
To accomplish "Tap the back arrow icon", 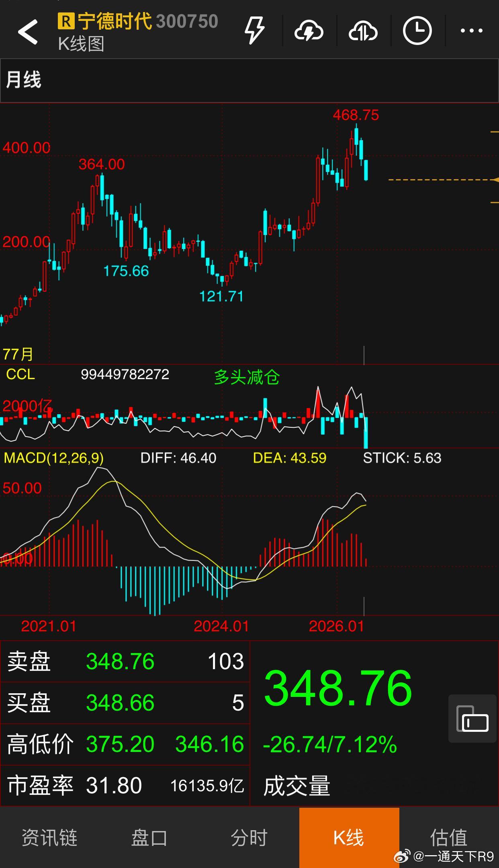I will pos(28,31).
